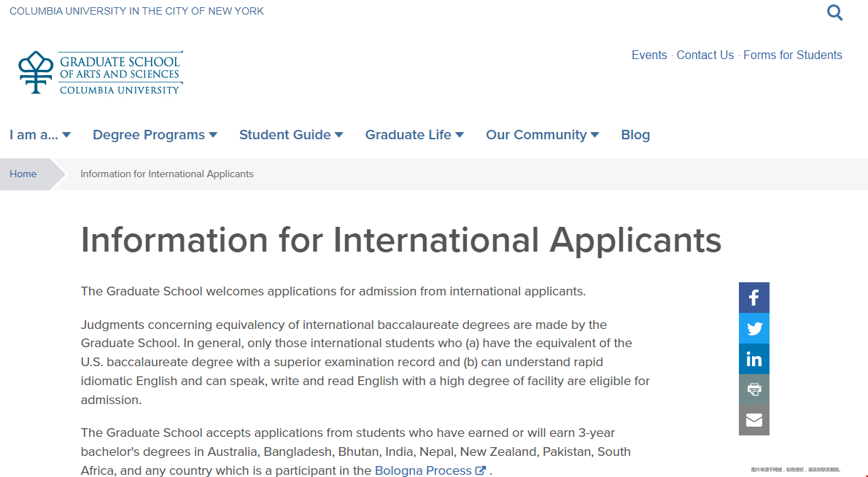Click paragraph starting 'The Graduate School accepts applications'
868x477 pixels.
356,451
